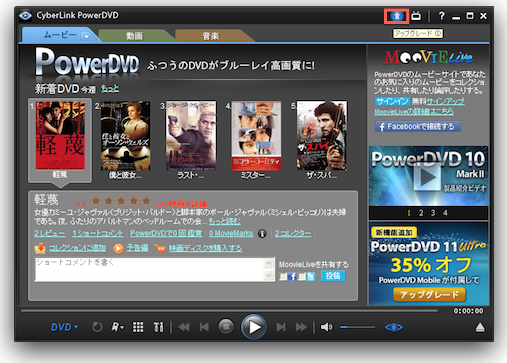Open the MoovieLiveの詳細はこちら link
Image resolution: width=507 pixels, height=363 pixels.
pos(414,112)
